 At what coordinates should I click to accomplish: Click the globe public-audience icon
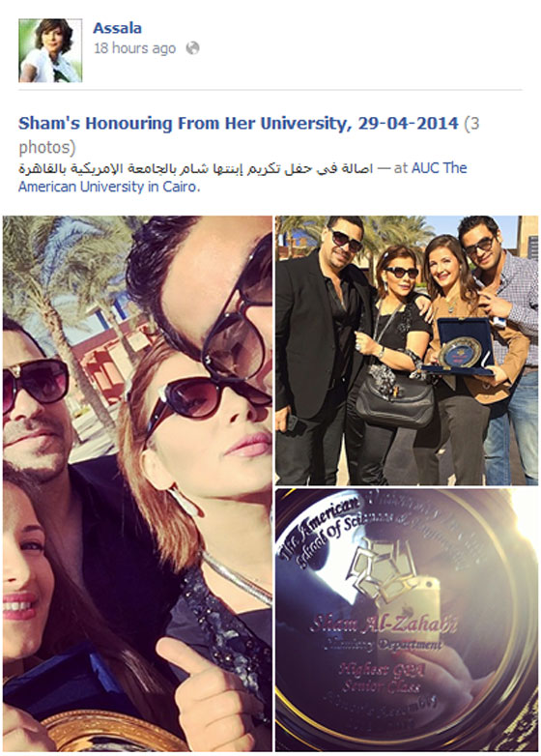click(192, 48)
